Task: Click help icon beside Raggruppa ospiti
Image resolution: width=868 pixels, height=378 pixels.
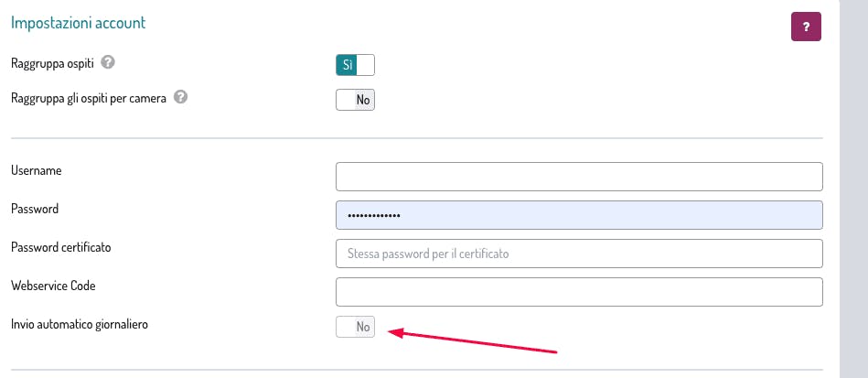Action: click(x=108, y=63)
